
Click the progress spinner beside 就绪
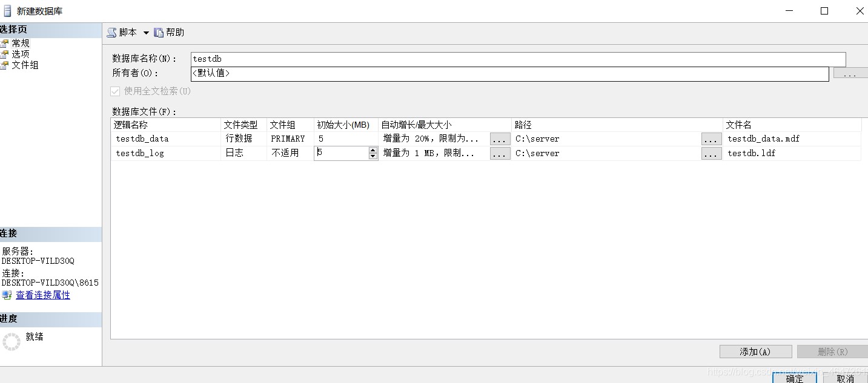point(11,341)
